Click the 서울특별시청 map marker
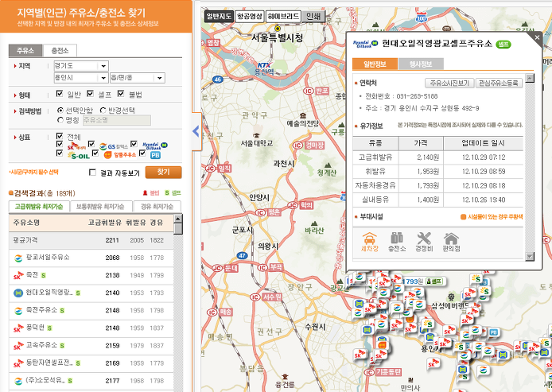552x392 pixels. pos(278,29)
